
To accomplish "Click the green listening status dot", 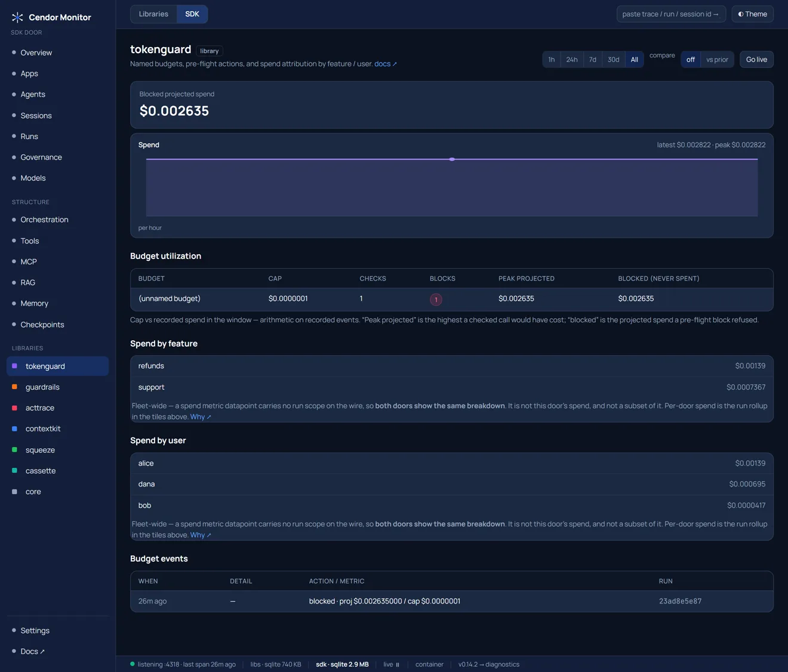I will click(133, 664).
